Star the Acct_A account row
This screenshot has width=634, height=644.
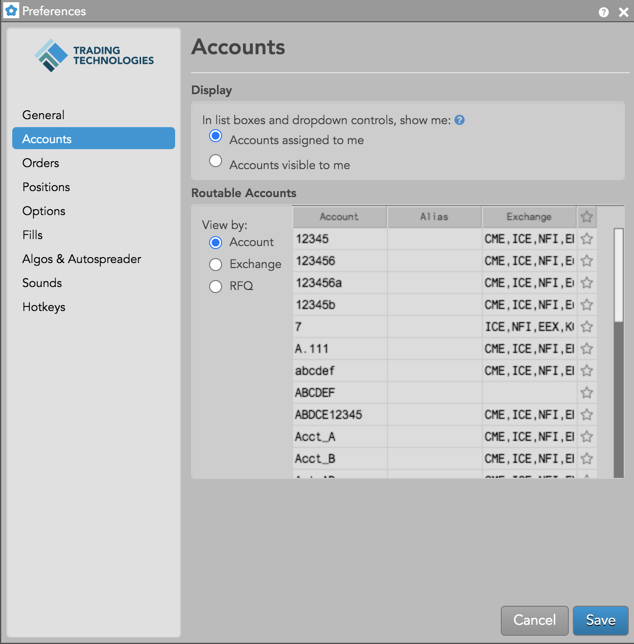587,437
